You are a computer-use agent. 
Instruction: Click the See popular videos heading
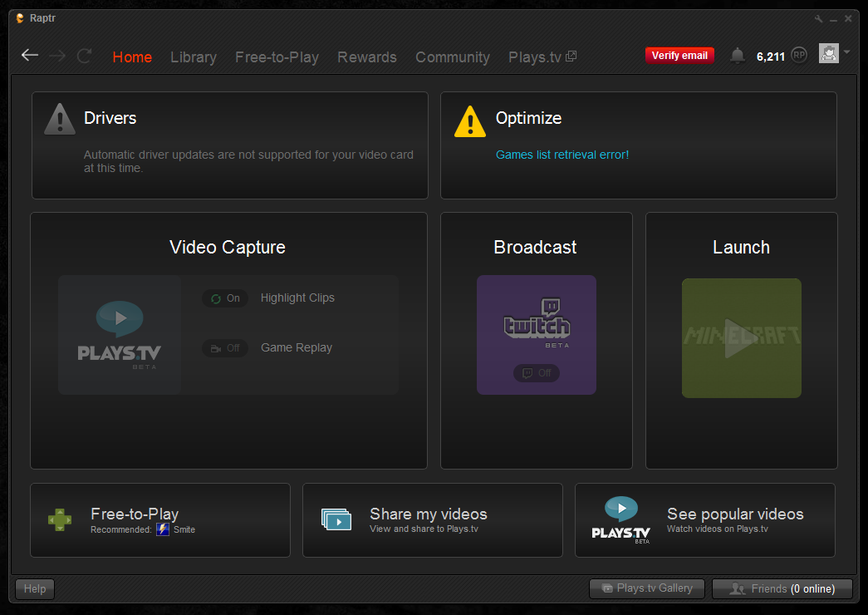735,514
